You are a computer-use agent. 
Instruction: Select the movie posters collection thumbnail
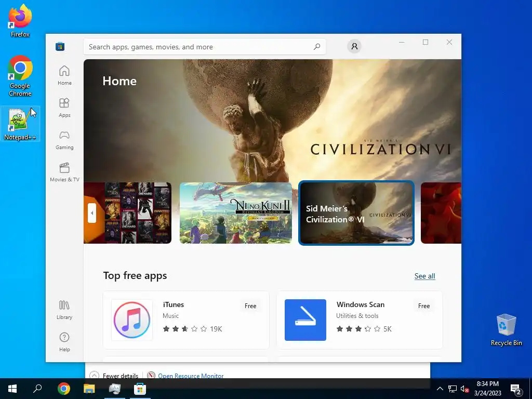pos(128,213)
